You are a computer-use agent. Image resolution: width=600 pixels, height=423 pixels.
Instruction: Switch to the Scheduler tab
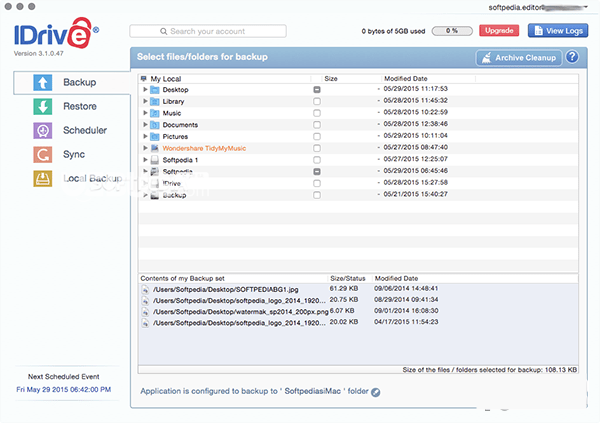[x=72, y=131]
